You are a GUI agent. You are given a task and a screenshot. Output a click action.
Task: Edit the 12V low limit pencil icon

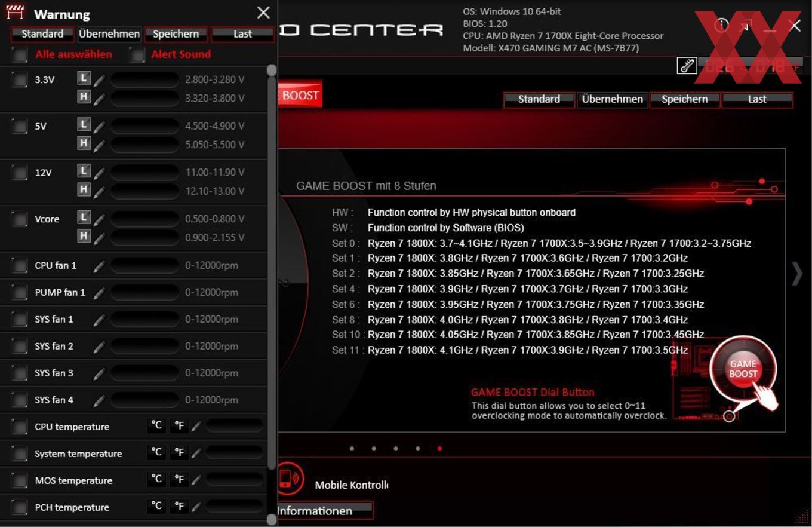coord(100,173)
